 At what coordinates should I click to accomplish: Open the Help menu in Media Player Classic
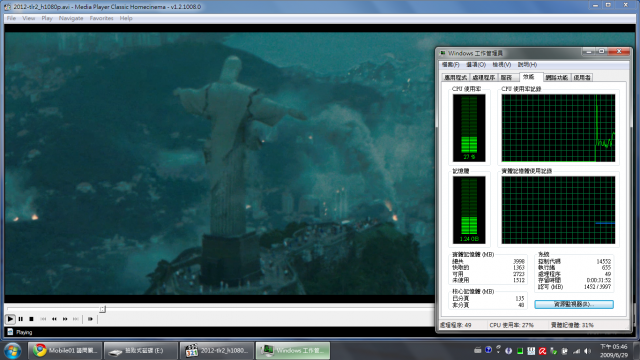point(126,18)
